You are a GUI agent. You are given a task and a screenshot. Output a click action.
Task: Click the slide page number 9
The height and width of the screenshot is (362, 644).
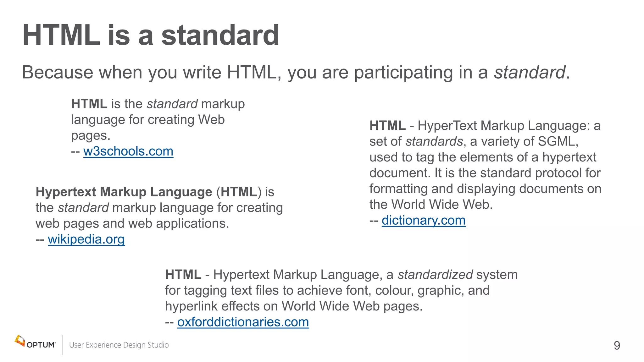(617, 346)
